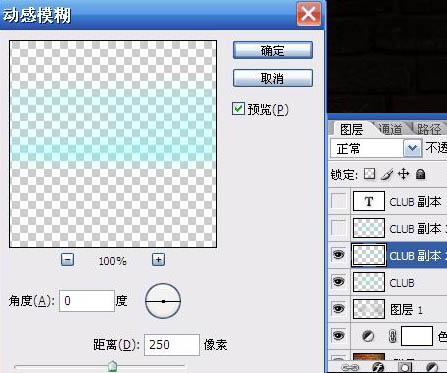447x373 pixels.
Task: Click the mask chain link icon
Action: [393, 336]
